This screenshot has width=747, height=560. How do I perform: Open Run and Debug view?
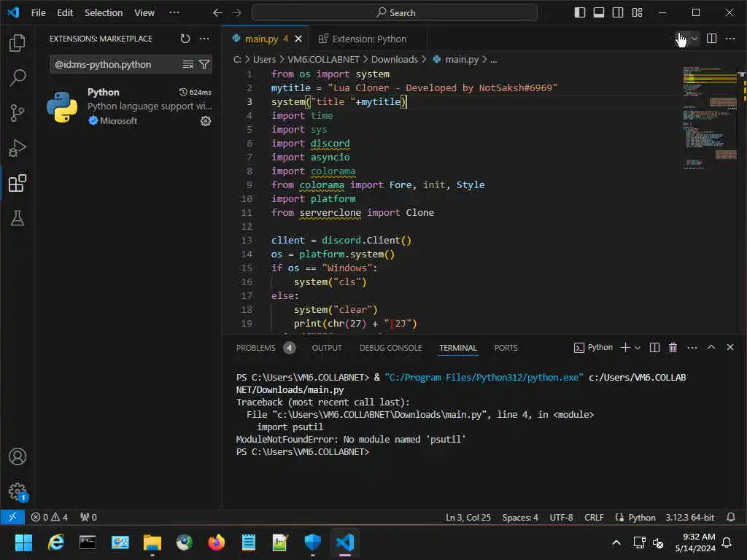18,148
